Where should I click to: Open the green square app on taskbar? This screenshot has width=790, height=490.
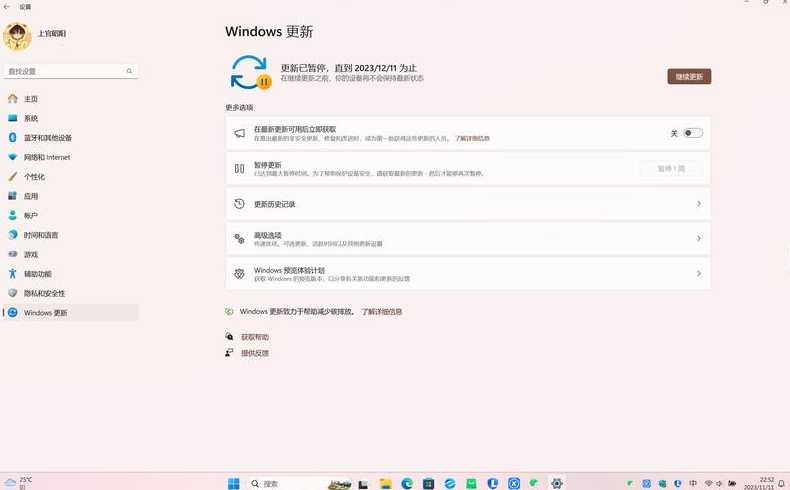click(x=471, y=483)
